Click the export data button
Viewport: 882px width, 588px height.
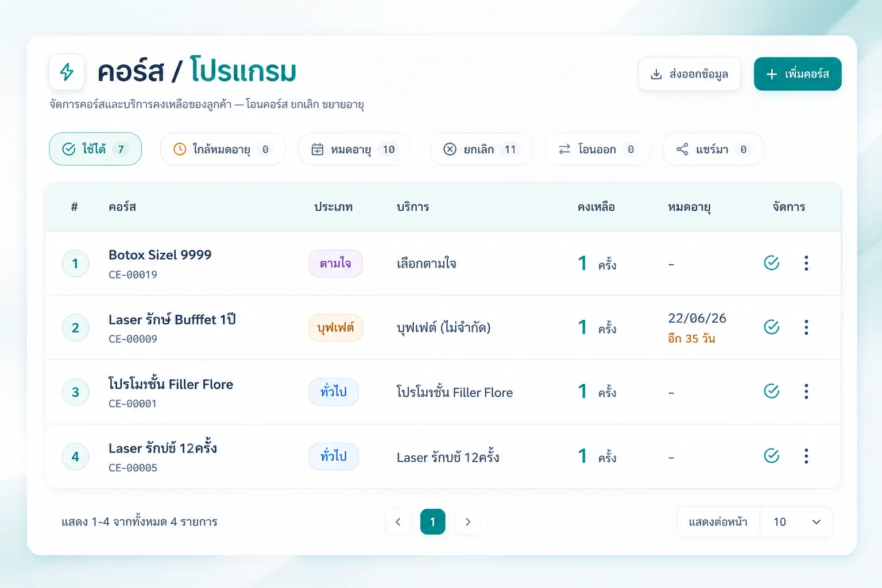689,74
